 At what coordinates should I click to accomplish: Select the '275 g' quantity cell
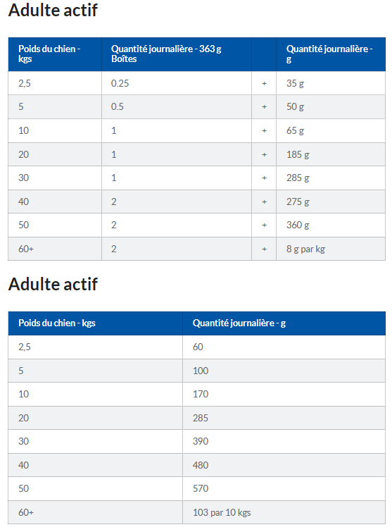(x=331, y=202)
